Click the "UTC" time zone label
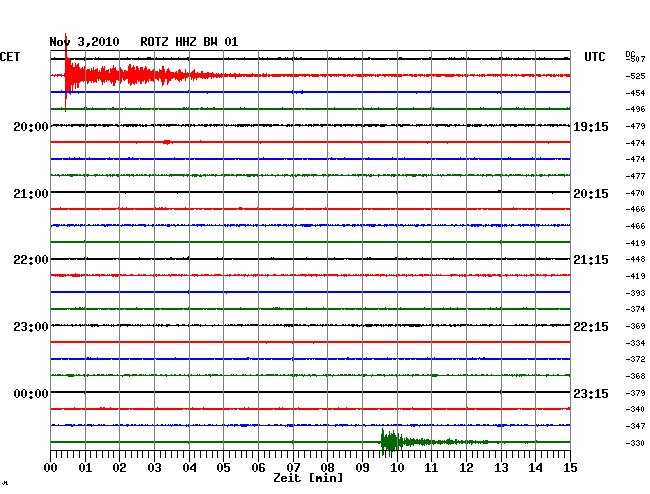The height and width of the screenshot is (494, 650). coord(594,57)
